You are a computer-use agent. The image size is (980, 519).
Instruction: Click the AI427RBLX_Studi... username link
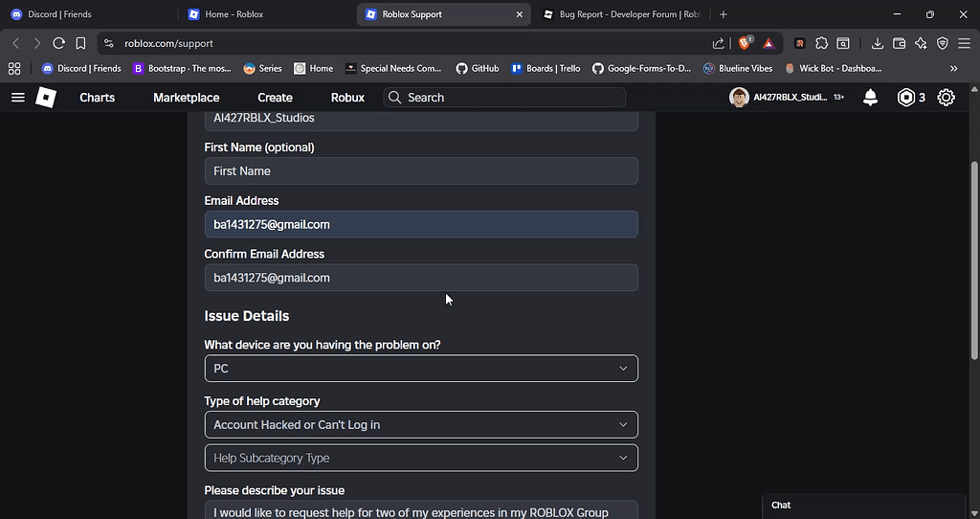(790, 98)
